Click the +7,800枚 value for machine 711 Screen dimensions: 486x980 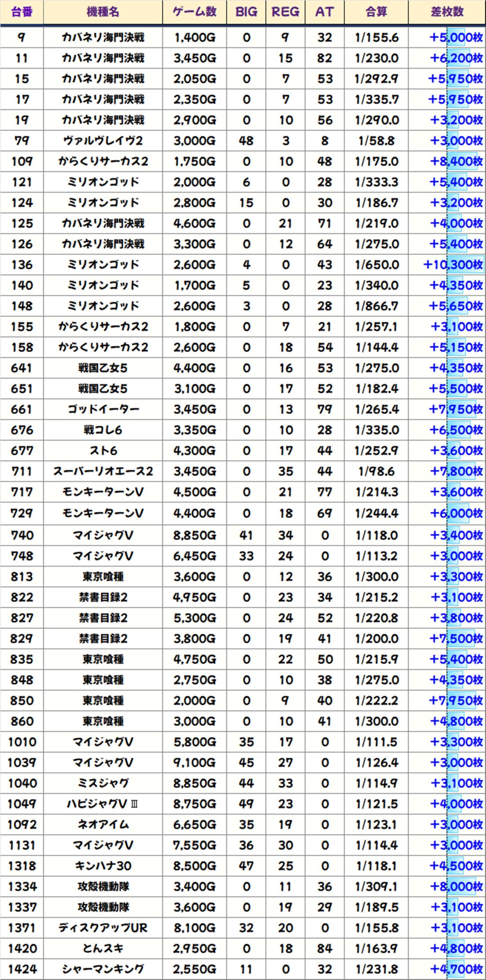coord(456,471)
